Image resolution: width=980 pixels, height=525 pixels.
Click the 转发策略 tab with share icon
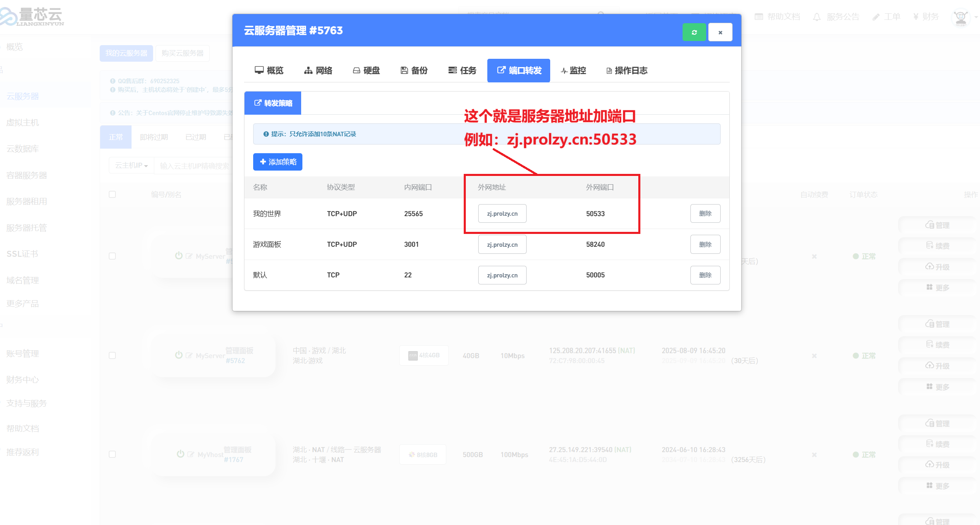point(273,103)
